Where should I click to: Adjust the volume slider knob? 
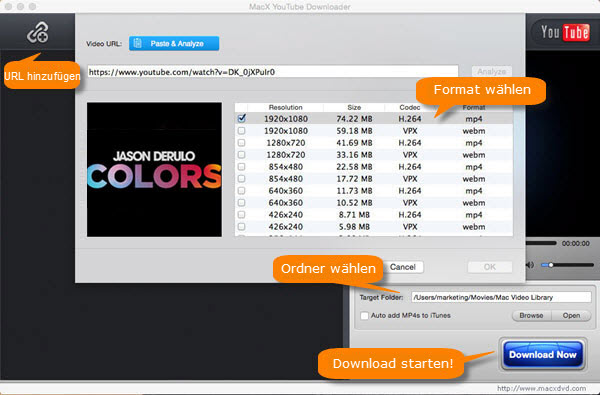(x=551, y=265)
